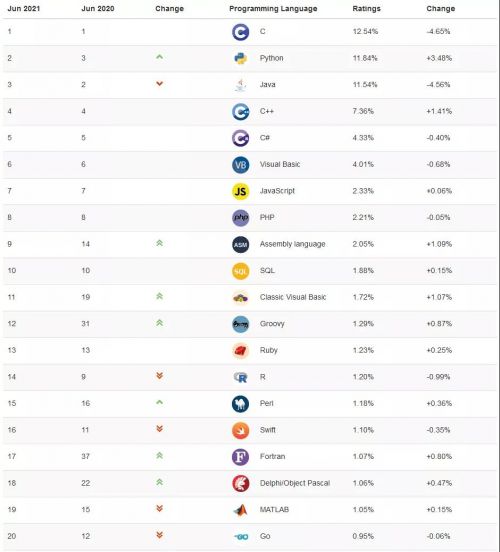Click the Java coffee cup icon
Screen dimensions: 500x552
240,85
